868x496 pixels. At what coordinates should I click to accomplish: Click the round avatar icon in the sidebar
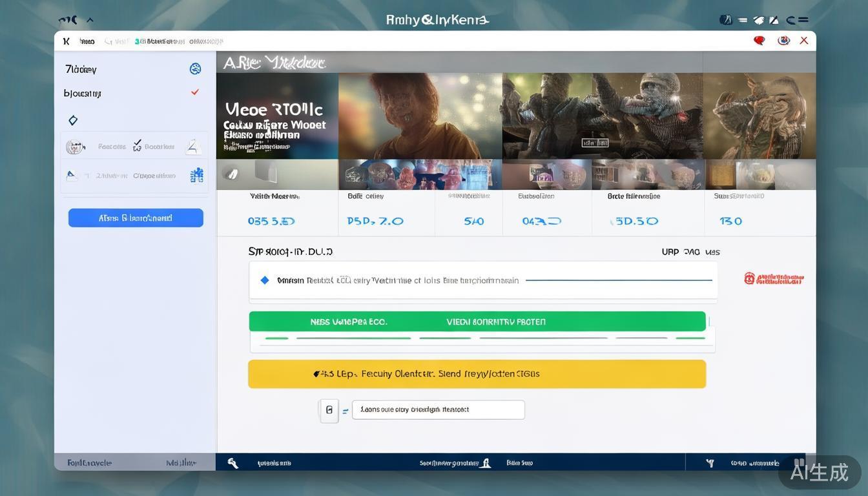[x=76, y=147]
